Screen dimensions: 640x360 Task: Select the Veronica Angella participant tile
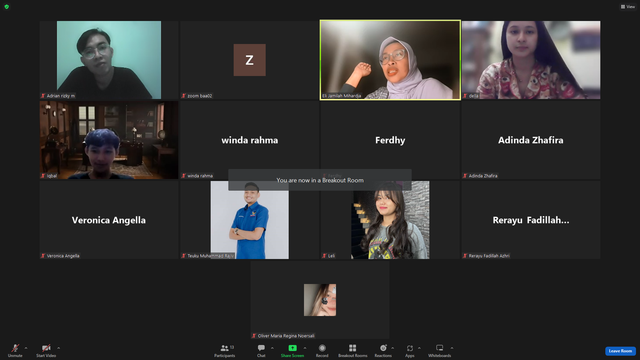(109, 220)
